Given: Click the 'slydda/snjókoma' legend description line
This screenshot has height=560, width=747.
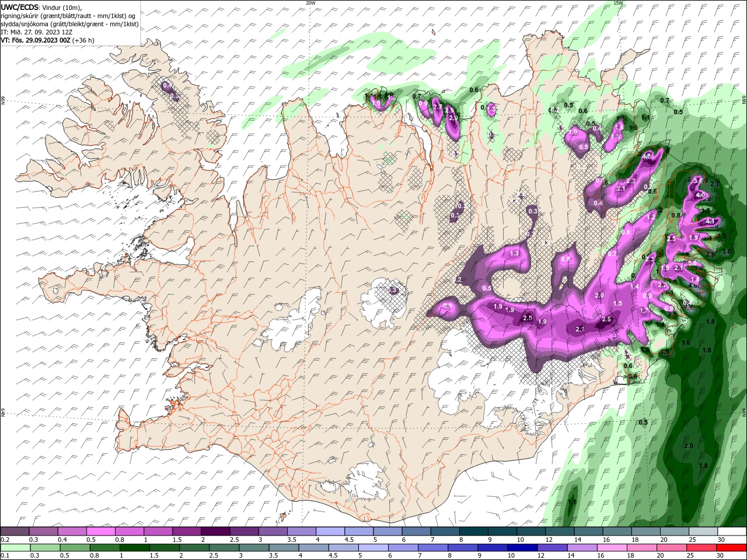Looking at the screenshot, I should point(70,24).
